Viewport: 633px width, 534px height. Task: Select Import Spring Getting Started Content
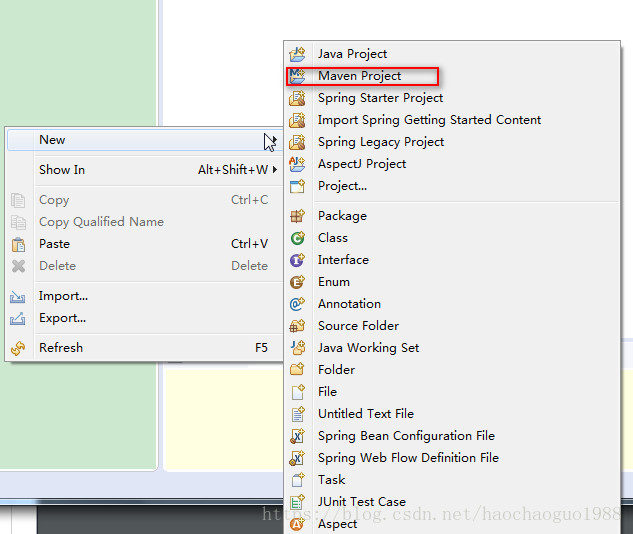452,120
